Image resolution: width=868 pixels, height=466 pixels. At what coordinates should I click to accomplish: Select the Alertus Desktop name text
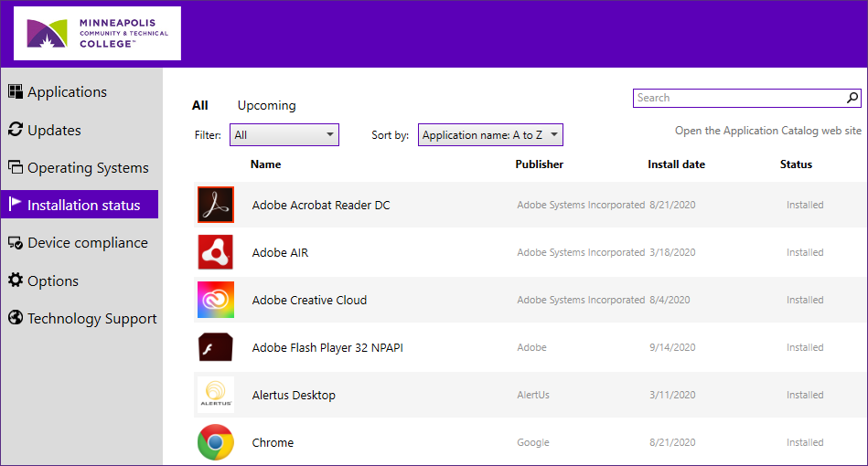pos(294,396)
